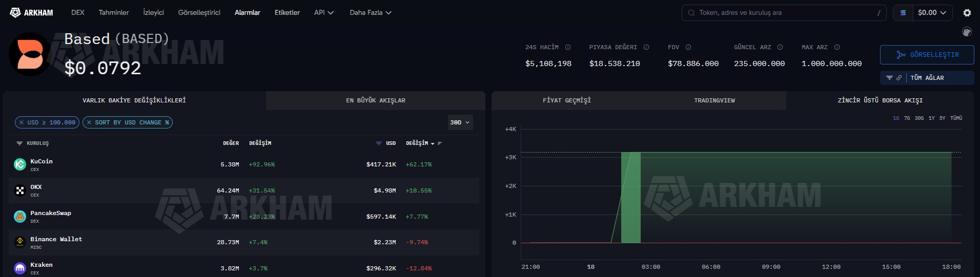The width and height of the screenshot is (980, 277).
Task: Go to Alarmlar in the navbar
Action: pyautogui.click(x=248, y=12)
